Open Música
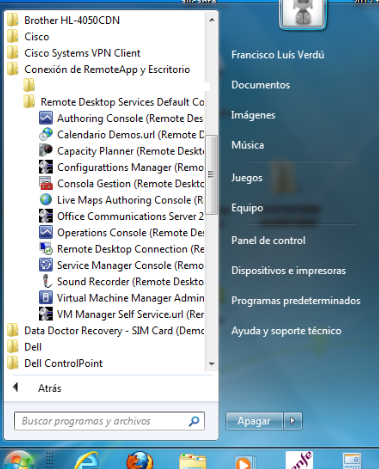Screen dimensions: 379x469 click(x=248, y=145)
